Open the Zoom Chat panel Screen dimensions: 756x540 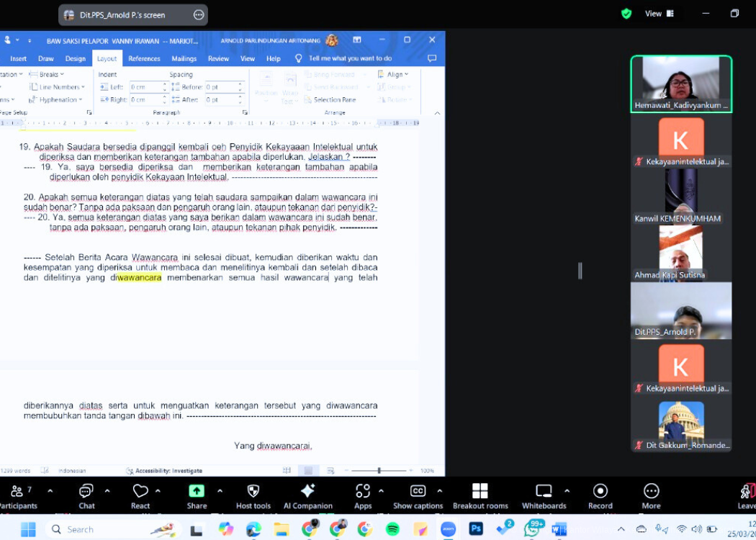pos(86,491)
